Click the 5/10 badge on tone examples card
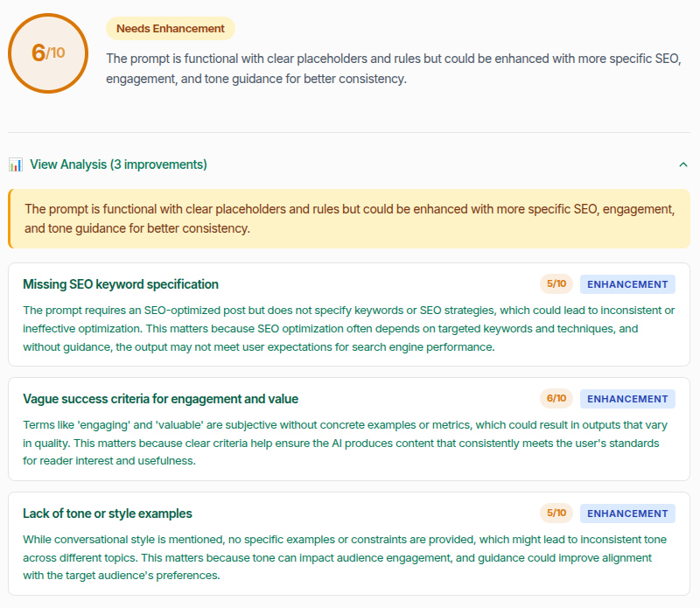The height and width of the screenshot is (608, 700). point(556,514)
